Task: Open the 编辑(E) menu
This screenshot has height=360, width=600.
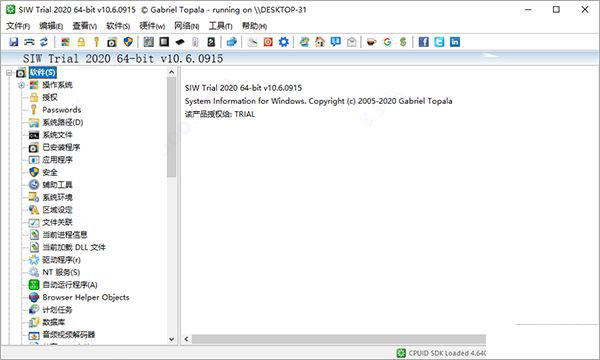Action: (x=51, y=26)
